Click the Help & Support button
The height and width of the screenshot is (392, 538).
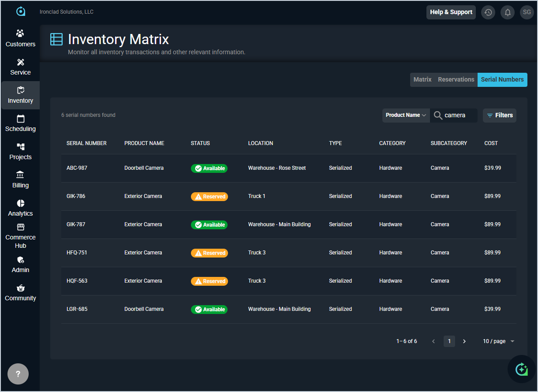[451, 12]
